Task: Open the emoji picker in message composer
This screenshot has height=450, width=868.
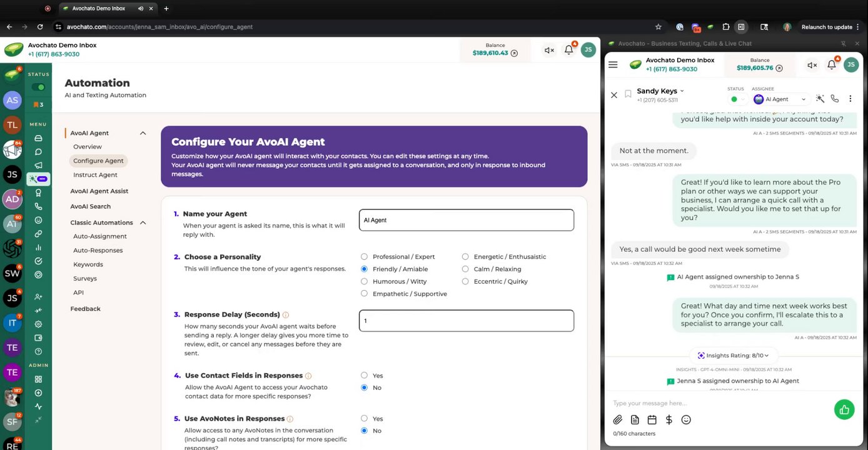Action: 686,420
